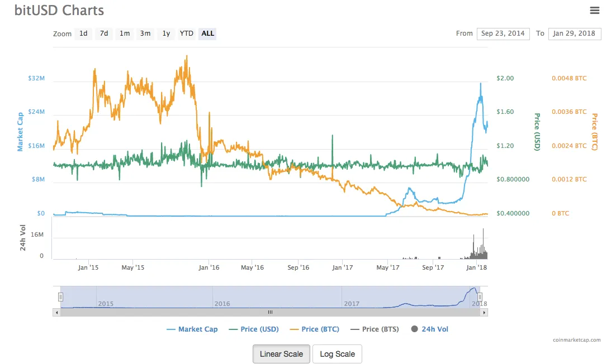Click the navigator right scroll arrow
The width and height of the screenshot is (616, 364).
[484, 313]
